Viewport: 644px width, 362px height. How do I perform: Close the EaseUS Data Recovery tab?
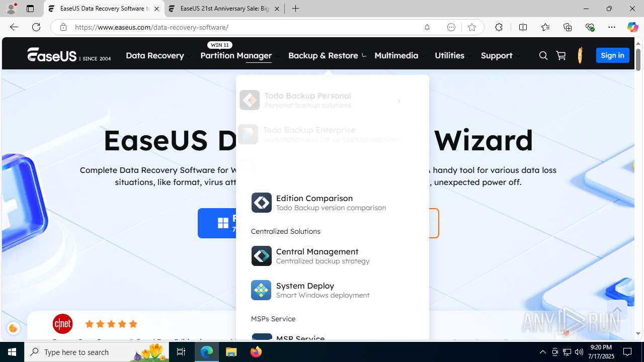(156, 9)
